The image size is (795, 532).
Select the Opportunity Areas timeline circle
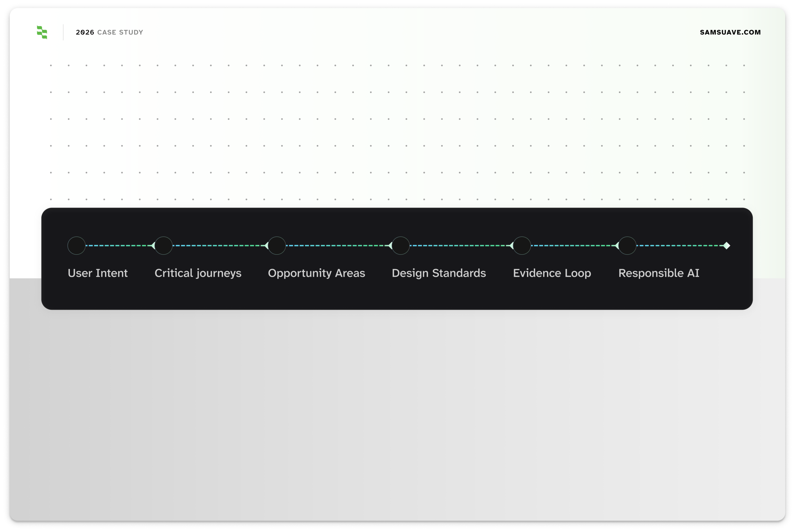coord(277,246)
